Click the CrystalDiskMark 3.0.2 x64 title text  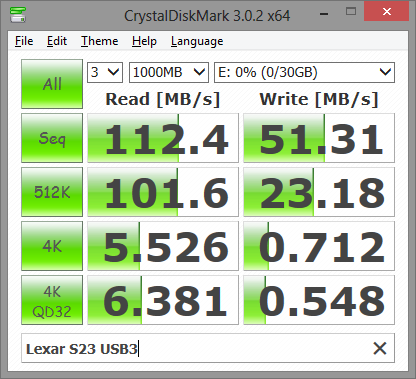207,16
